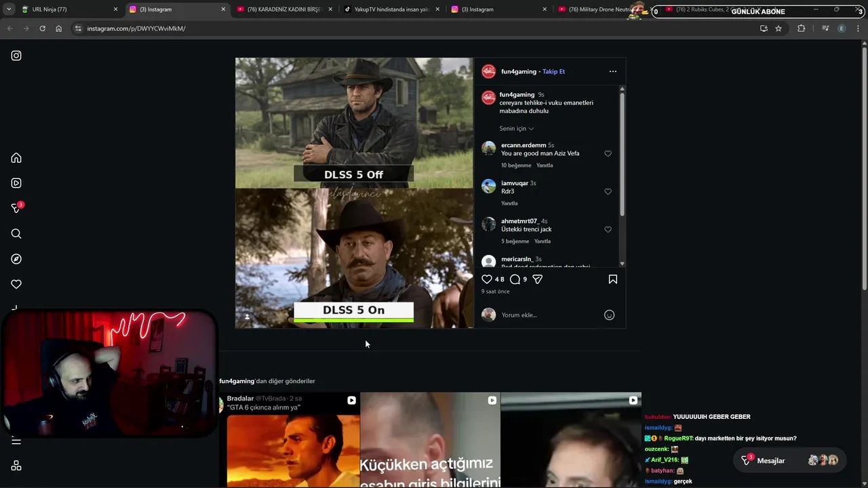Go to Instagram Home feed icon
Viewport: 868px width, 488px height.
click(x=16, y=158)
